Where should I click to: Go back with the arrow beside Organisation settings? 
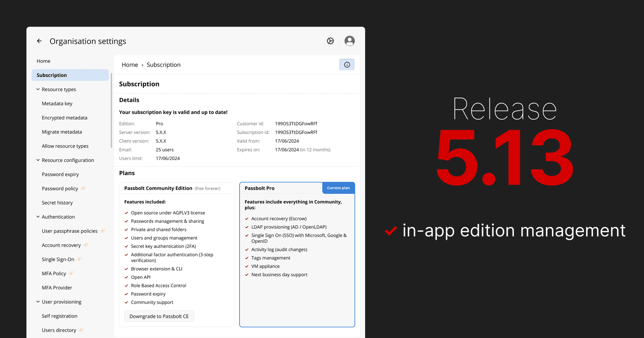[39, 41]
